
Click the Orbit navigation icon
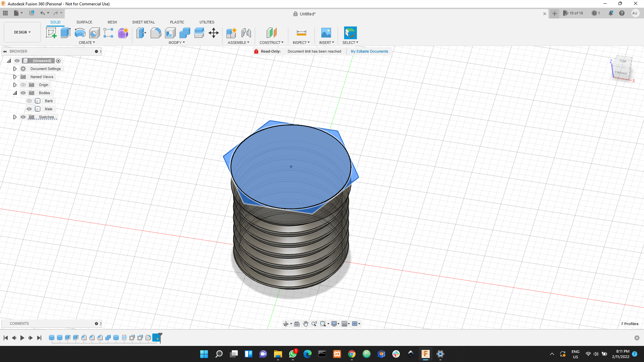point(285,324)
